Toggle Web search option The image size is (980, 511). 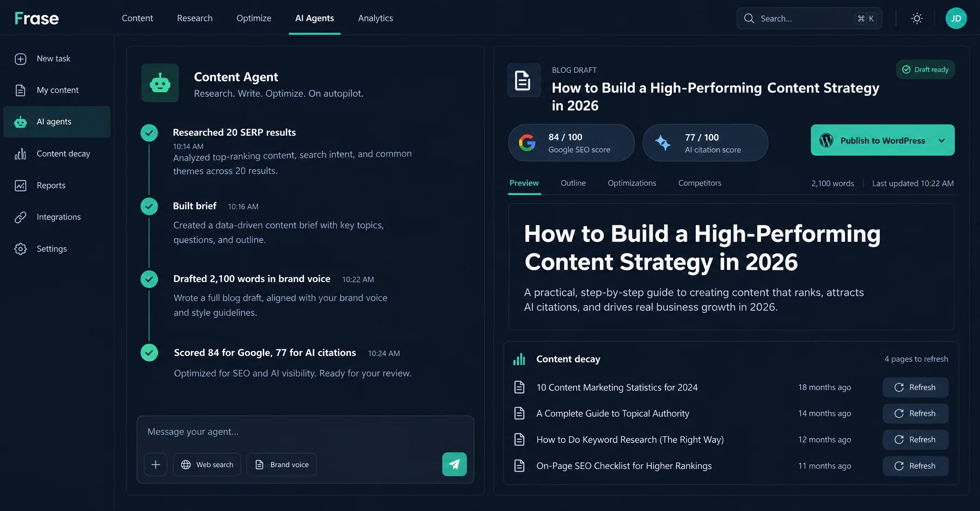point(207,465)
